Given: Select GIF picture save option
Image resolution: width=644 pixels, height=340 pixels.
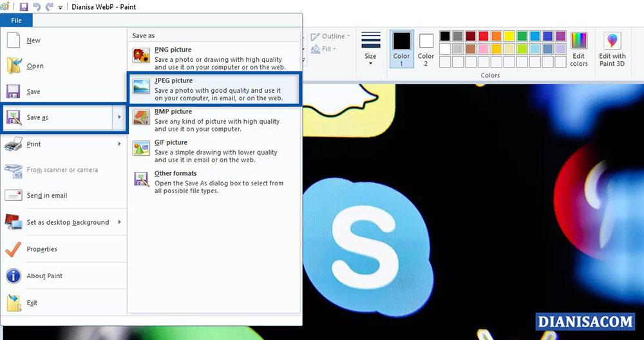Looking at the screenshot, I should [x=214, y=150].
